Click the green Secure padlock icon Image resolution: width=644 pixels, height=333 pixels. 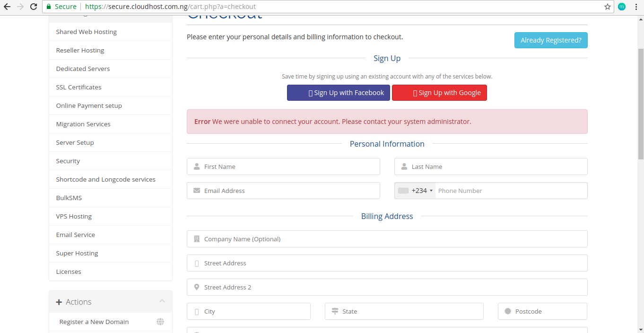[x=48, y=7]
